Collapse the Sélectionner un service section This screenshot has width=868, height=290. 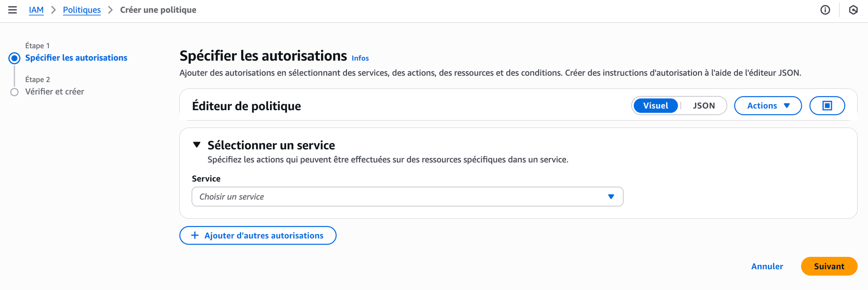click(197, 145)
